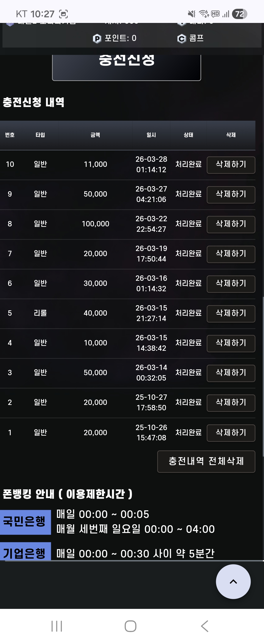
Task: Remove the 리롤 type 40,000 record
Action: point(231,313)
